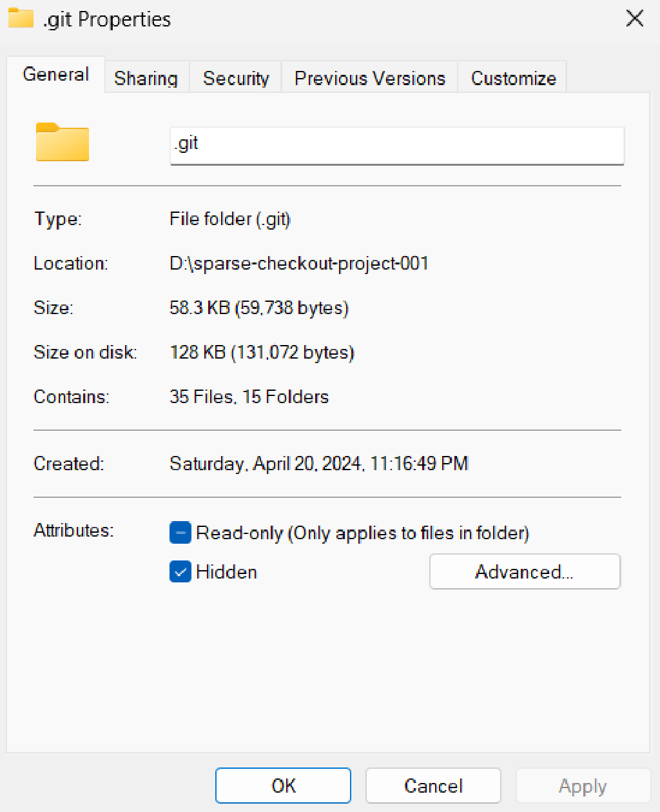Click the folder name field containing .git
660x812 pixels.
[x=396, y=144]
